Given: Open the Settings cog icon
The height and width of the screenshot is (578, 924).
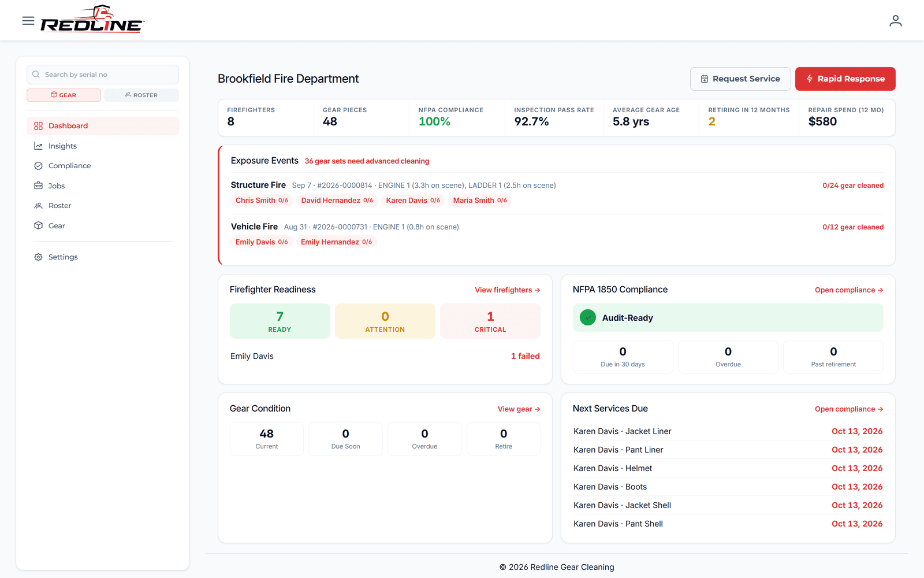Looking at the screenshot, I should (39, 257).
